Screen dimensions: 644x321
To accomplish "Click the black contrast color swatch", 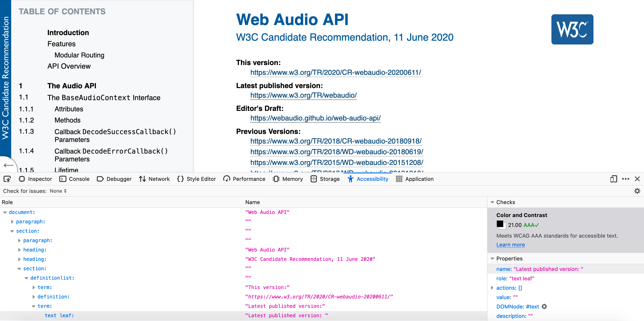I will [x=500, y=224].
